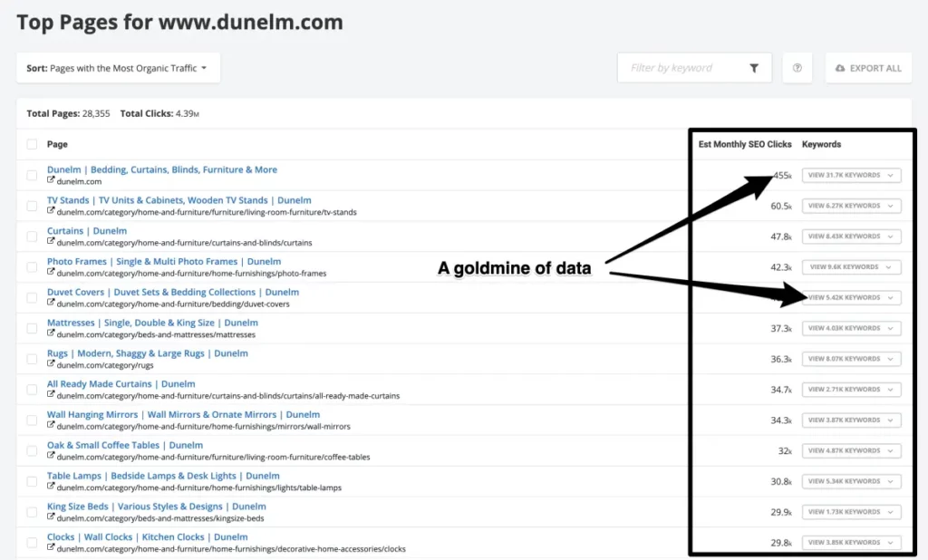Tick the King Size Beds row checkbox
Image resolution: width=928 pixels, height=560 pixels.
(x=32, y=512)
